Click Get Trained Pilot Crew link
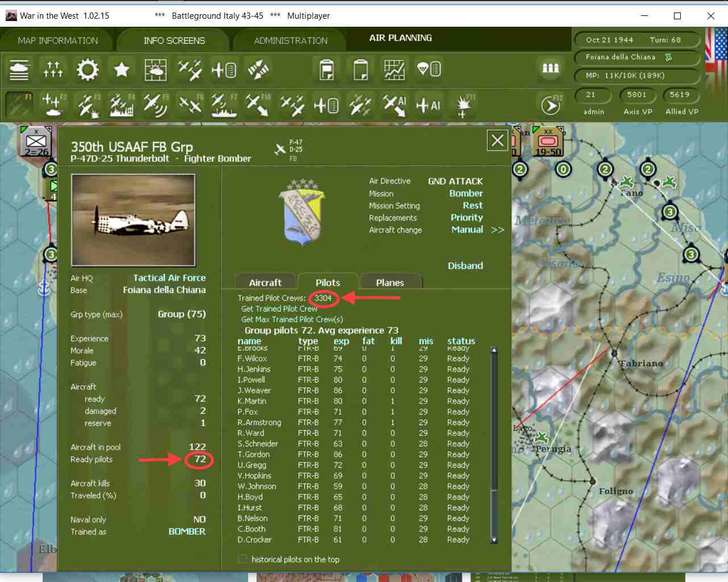The height and width of the screenshot is (582, 728). tap(279, 309)
